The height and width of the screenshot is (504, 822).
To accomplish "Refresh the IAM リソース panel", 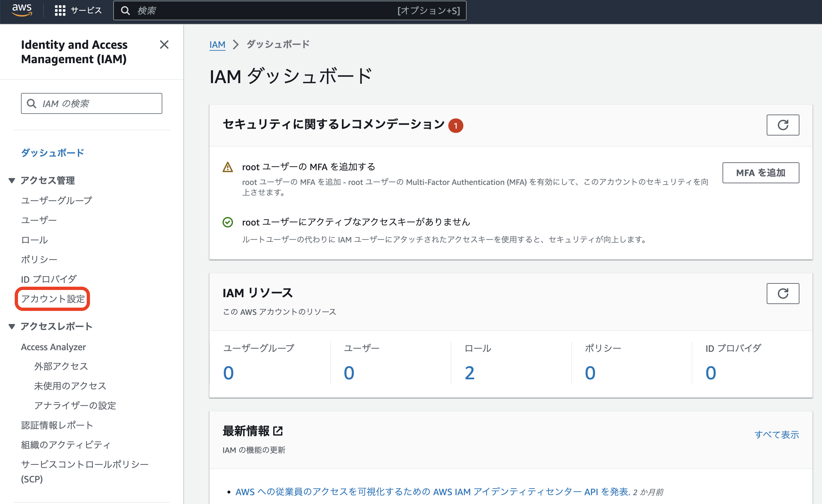I will coord(782,294).
